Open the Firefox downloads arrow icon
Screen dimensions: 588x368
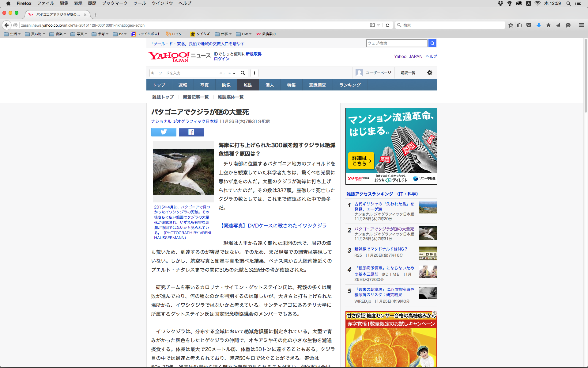tap(538, 25)
